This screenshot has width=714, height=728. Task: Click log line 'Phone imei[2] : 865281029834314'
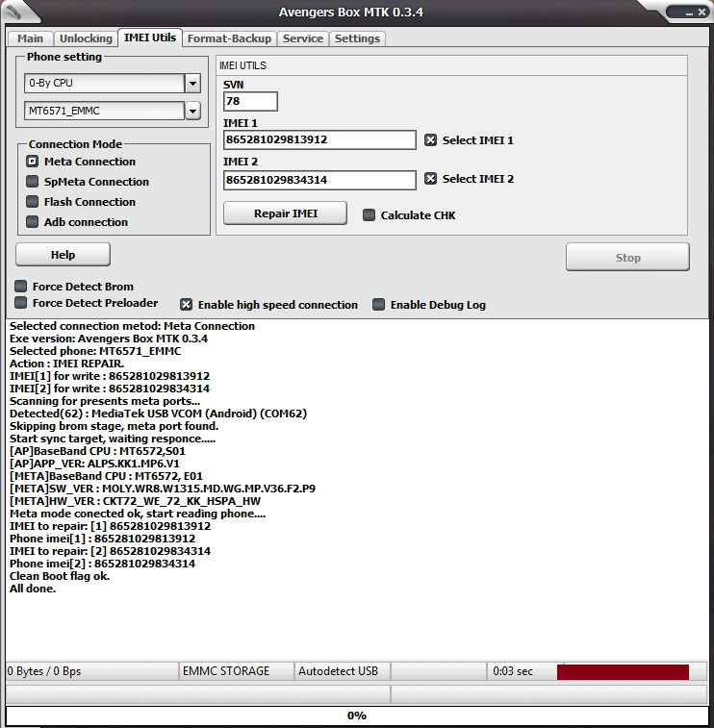102,564
